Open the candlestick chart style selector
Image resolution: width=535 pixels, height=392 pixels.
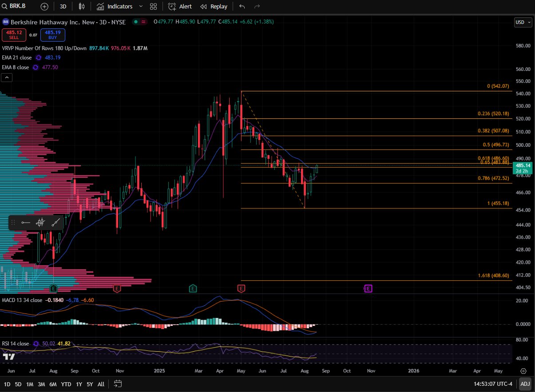click(x=81, y=6)
